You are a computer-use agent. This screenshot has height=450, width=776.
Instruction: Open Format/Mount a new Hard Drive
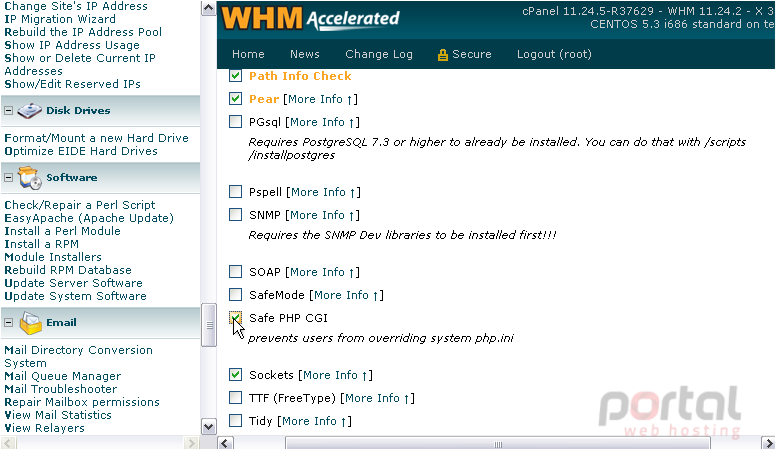[97, 138]
